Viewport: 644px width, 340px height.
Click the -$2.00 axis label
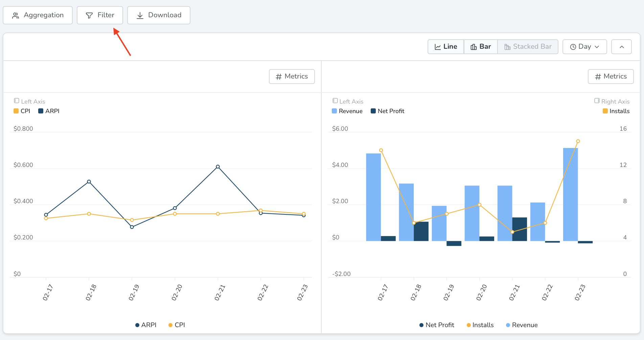pyautogui.click(x=341, y=274)
